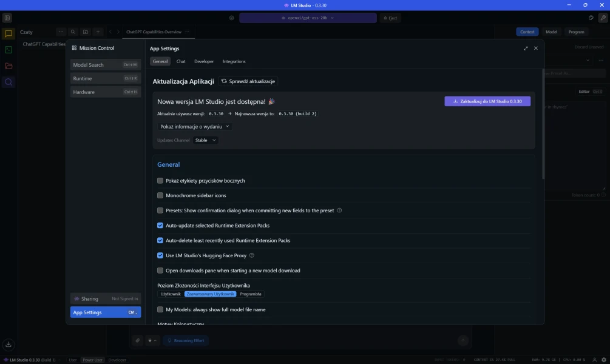Screen dimensions: 610x364
Task: Open the Updates Channel Stable dropdown
Action: point(205,140)
